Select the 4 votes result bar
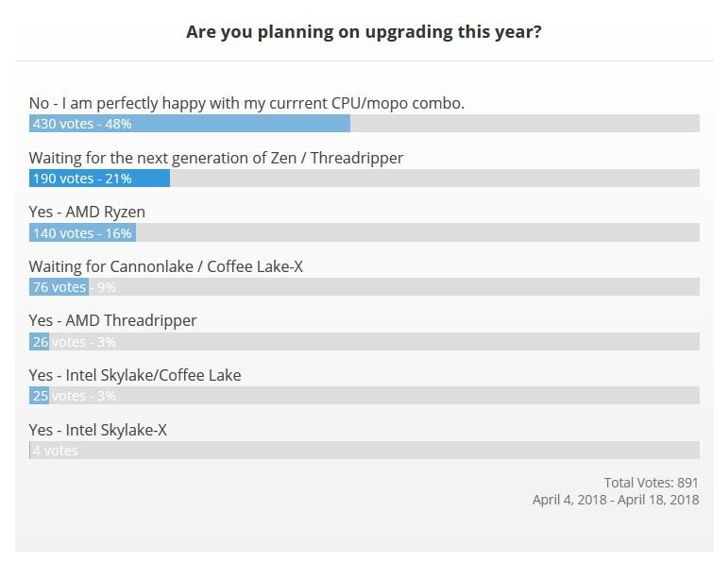This screenshot has height=563, width=728. click(x=364, y=451)
